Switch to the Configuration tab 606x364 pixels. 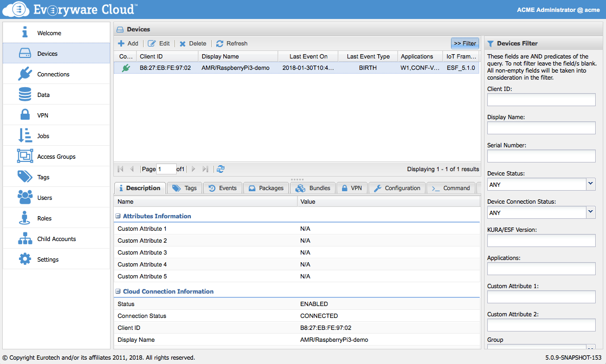coord(397,188)
